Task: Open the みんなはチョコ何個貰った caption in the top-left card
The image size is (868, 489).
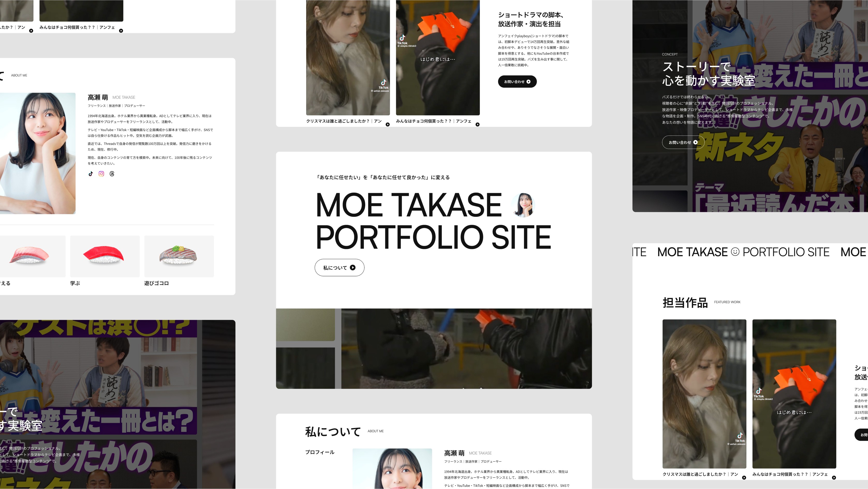Action: pos(77,27)
